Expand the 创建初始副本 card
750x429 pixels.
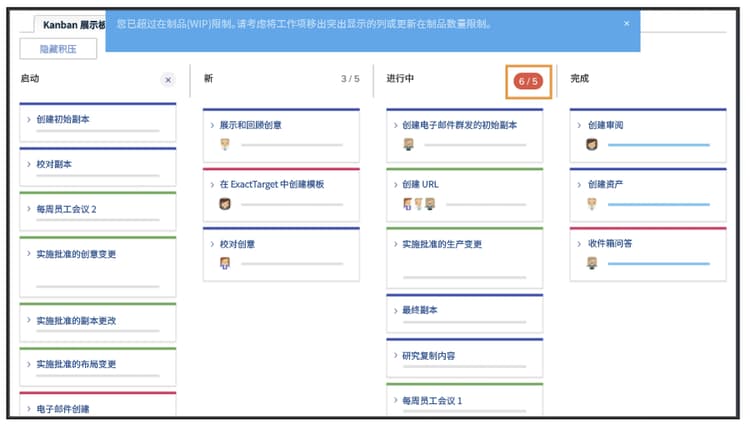coord(29,120)
